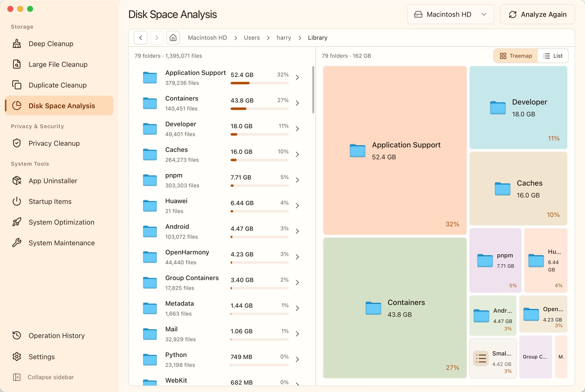
Task: Click the folder list scrollbar
Action: [313, 89]
